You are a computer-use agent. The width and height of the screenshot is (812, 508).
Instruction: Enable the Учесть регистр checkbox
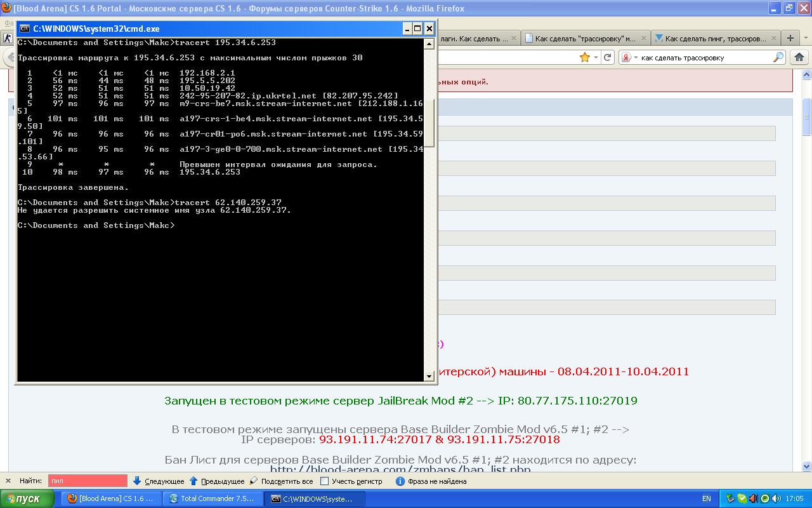tap(324, 481)
